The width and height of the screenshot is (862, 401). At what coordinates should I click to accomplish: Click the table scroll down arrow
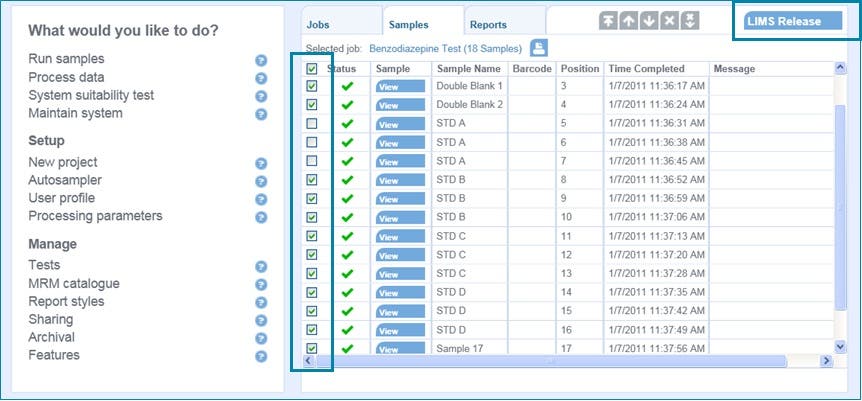pyautogui.click(x=840, y=346)
